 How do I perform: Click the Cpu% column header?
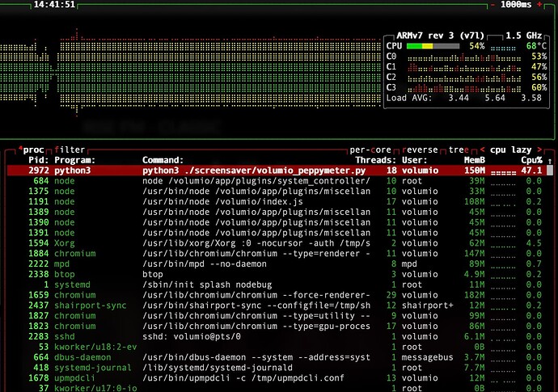531,160
